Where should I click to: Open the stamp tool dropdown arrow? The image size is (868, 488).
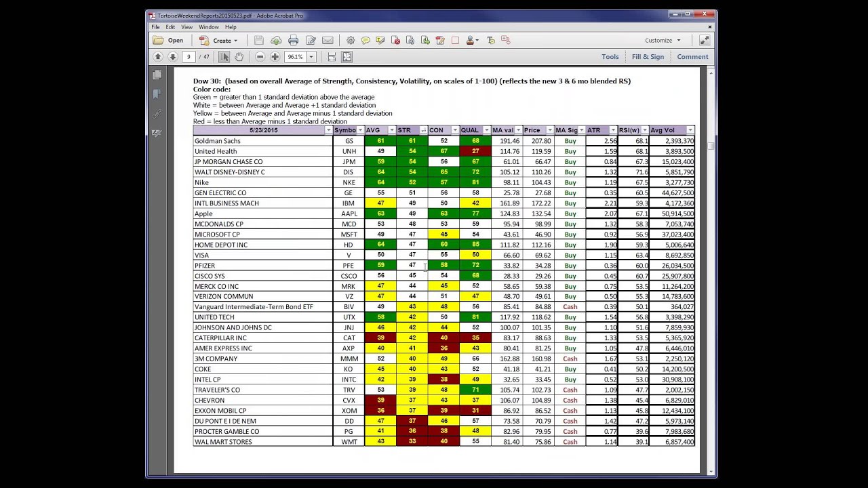coord(477,41)
